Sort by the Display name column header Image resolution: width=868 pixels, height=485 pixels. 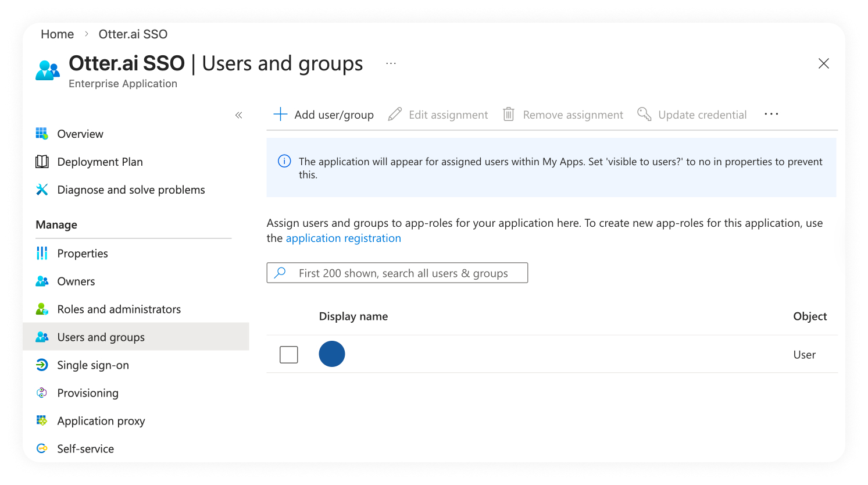(353, 316)
